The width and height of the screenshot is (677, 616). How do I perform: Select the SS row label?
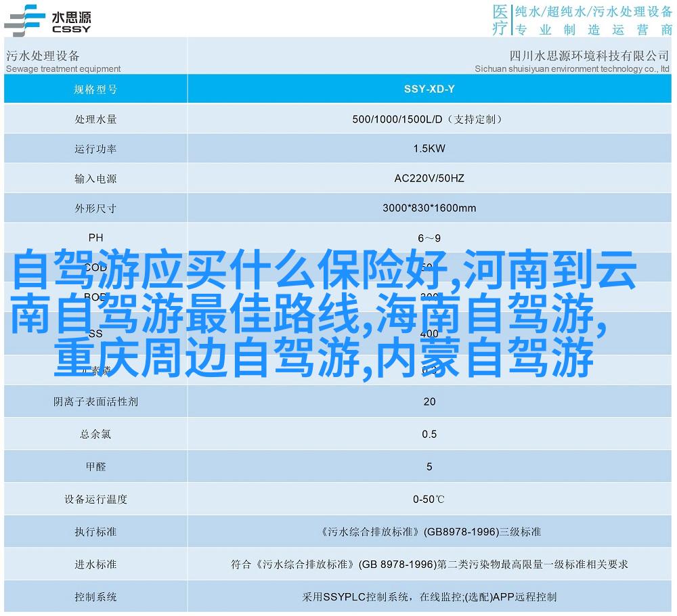click(95, 334)
